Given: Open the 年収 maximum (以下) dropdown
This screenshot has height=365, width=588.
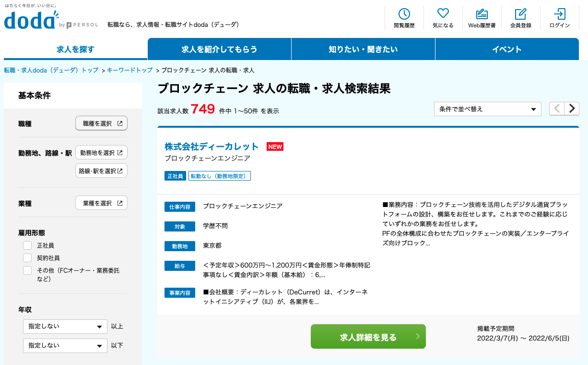Looking at the screenshot, I should pyautogui.click(x=65, y=346).
